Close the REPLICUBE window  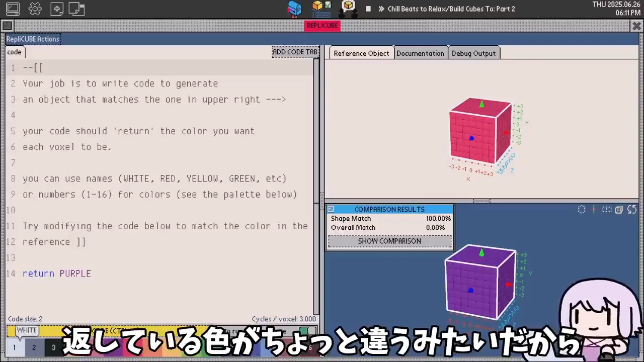(636, 26)
